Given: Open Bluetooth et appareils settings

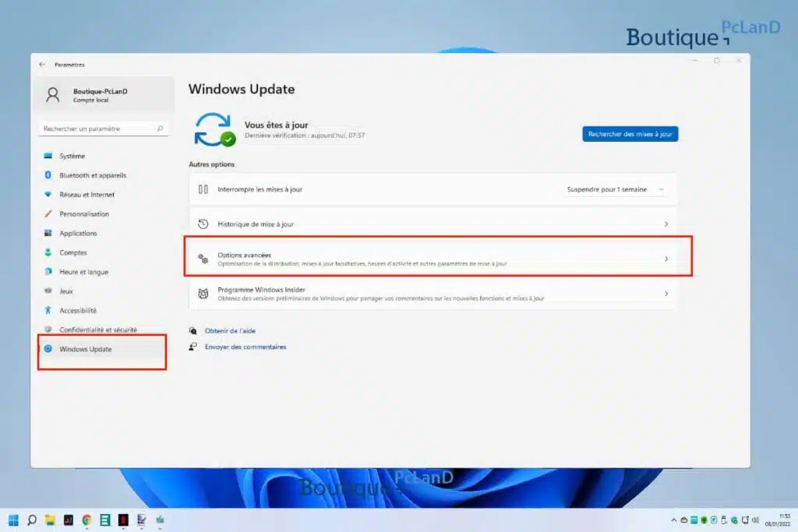Looking at the screenshot, I should point(104,175).
